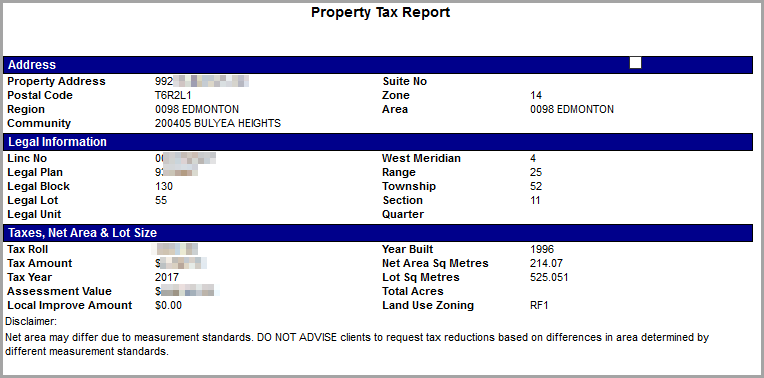This screenshot has height=378, width=764.
Task: Click the Region value 0098 EDMONTON
Action: pos(197,110)
